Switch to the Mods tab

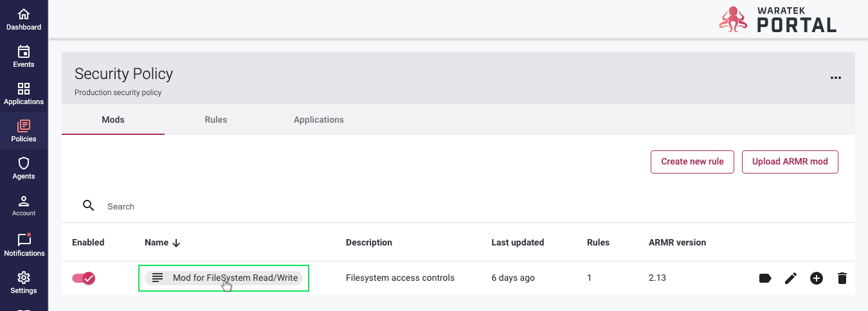pyautogui.click(x=113, y=120)
